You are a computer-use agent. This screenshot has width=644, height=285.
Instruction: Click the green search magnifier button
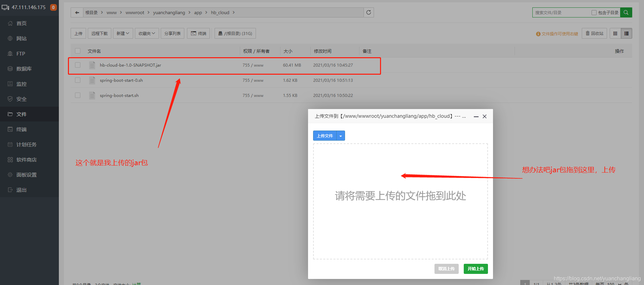point(626,12)
